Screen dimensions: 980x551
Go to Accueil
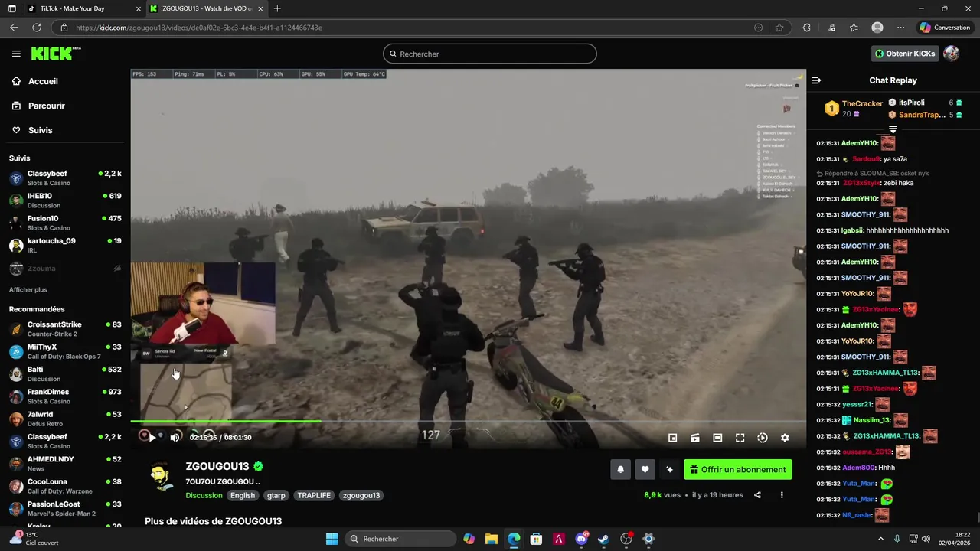[x=43, y=81]
